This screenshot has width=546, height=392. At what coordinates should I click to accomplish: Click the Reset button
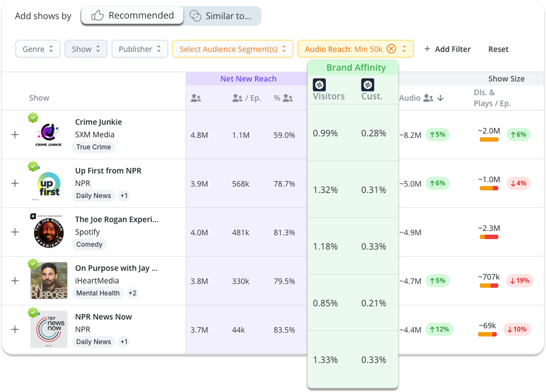point(498,49)
